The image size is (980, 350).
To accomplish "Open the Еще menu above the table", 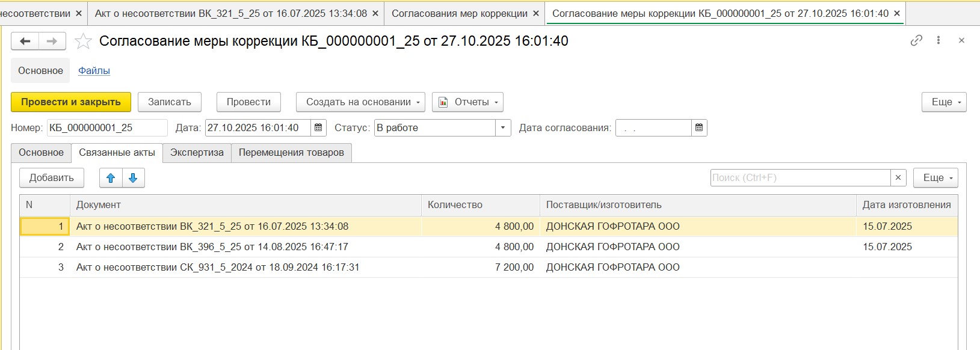I will (x=935, y=178).
